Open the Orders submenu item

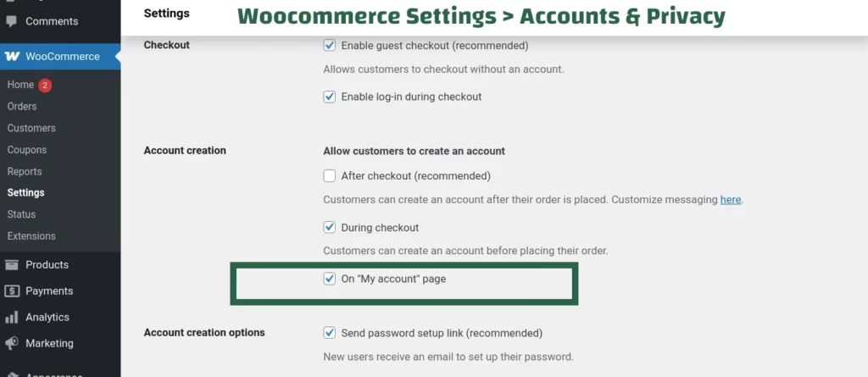(x=22, y=107)
